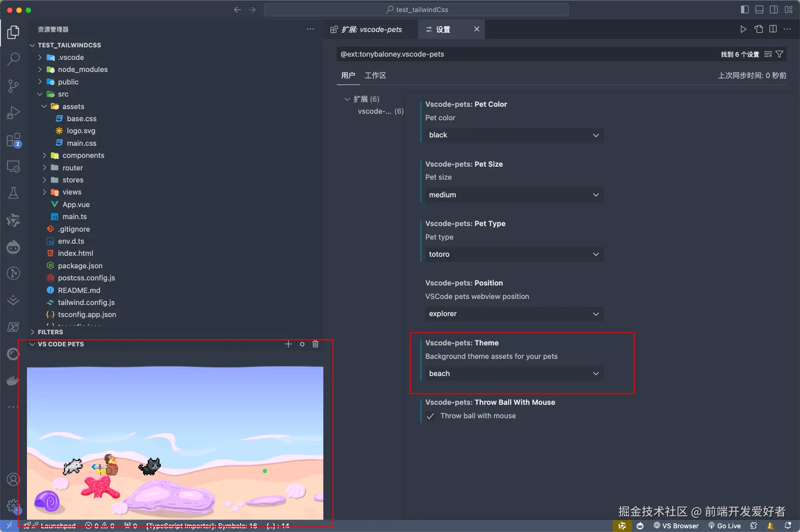Show additional views via activity bar ellipsis
The width and height of the screenshot is (800, 532).
click(x=13, y=407)
